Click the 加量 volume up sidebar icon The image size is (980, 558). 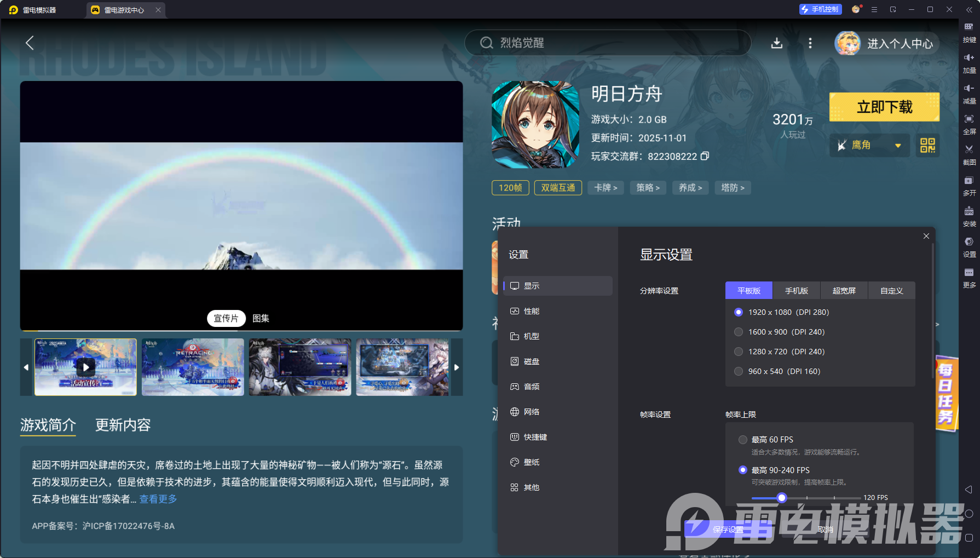coord(969,64)
